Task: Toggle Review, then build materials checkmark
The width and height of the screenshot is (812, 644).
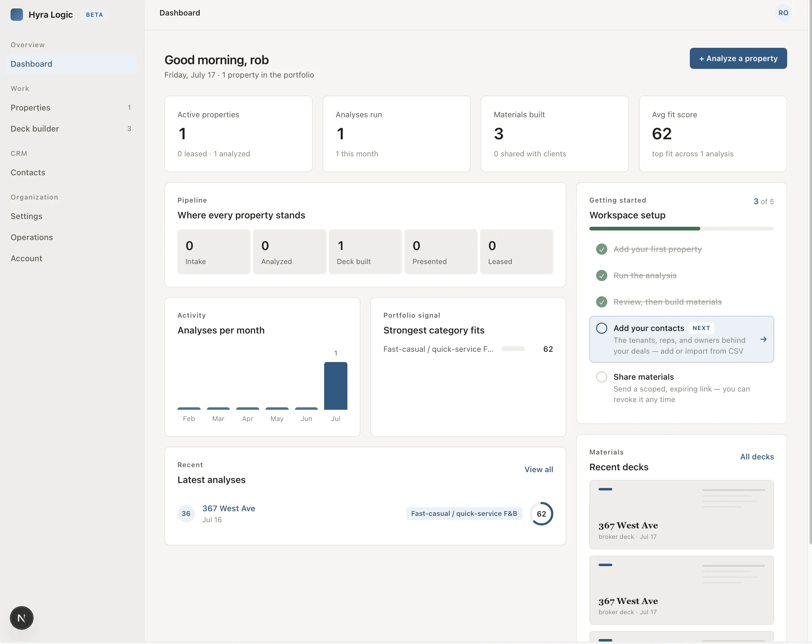Action: pos(601,302)
